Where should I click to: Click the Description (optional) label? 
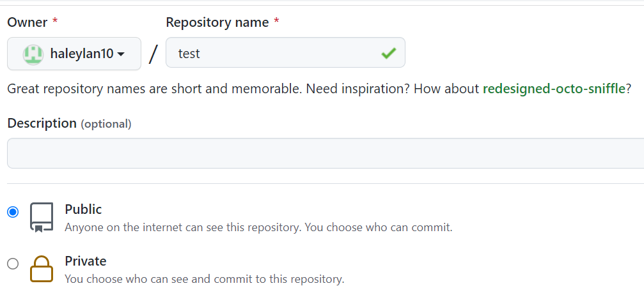69,123
